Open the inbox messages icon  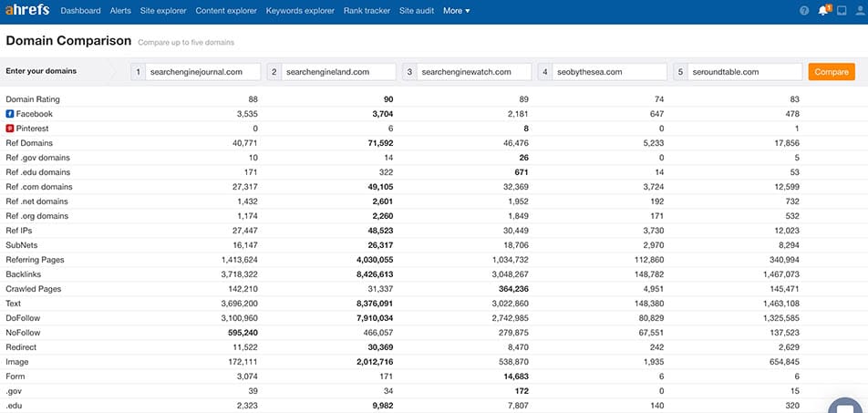(x=842, y=11)
